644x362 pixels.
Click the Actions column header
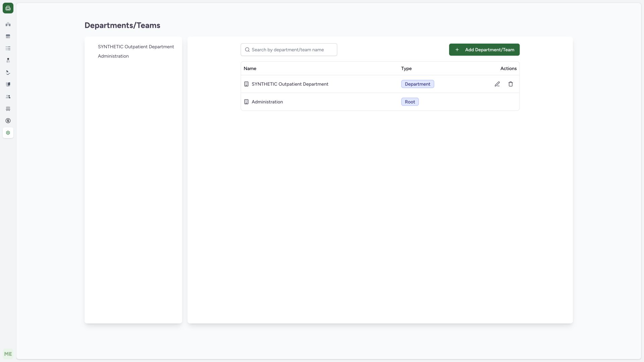pyautogui.click(x=508, y=68)
